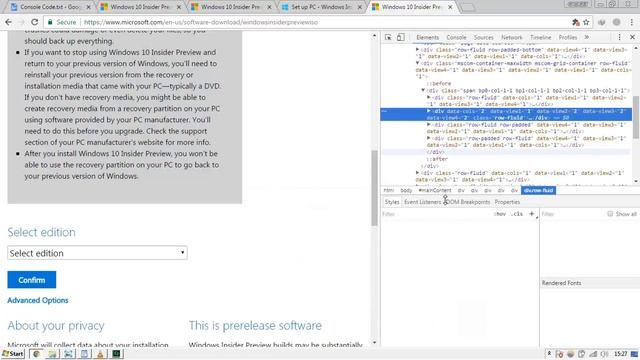Click the webpage vertical scrollbar thumb

pyautogui.click(x=374, y=188)
